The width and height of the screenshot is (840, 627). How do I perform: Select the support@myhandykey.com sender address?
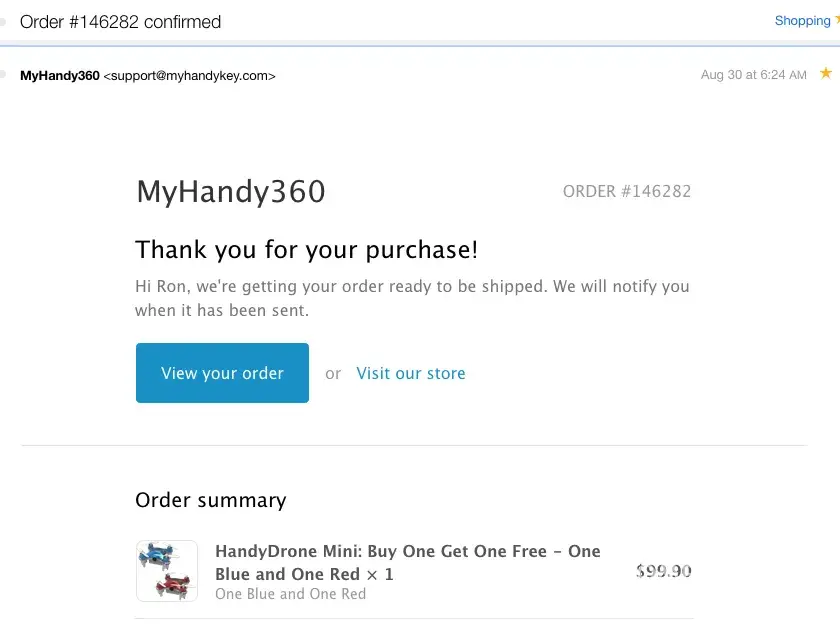click(189, 75)
